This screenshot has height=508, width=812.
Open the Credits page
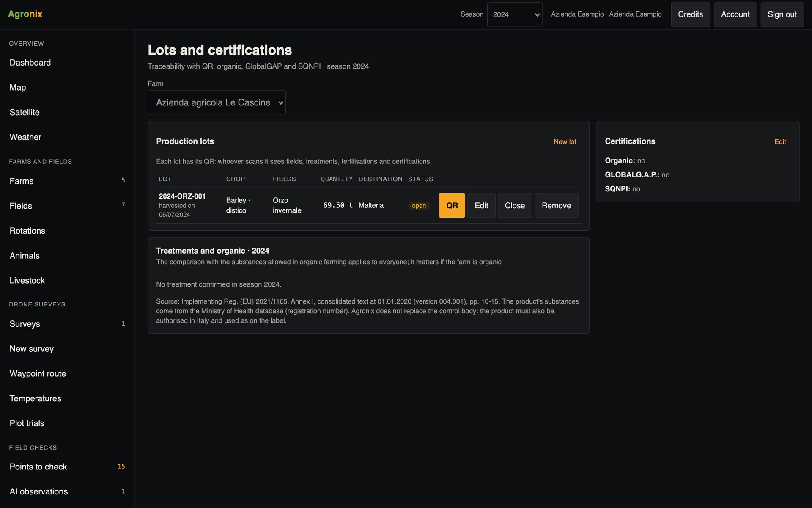(690, 14)
